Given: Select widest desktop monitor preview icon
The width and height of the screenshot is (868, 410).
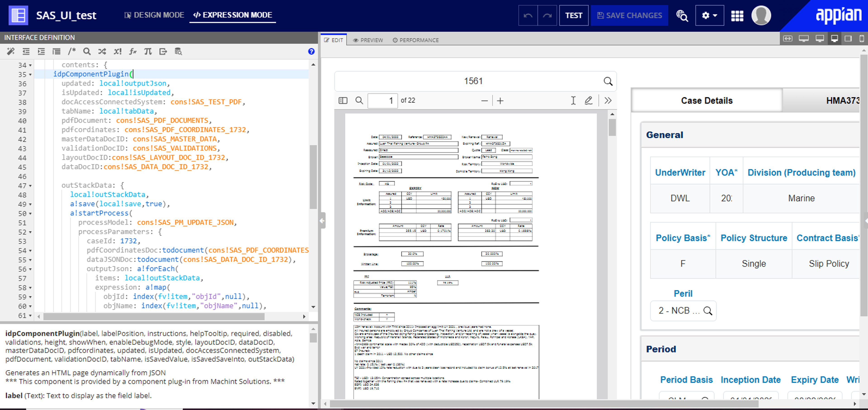Looking at the screenshot, I should tap(804, 38).
